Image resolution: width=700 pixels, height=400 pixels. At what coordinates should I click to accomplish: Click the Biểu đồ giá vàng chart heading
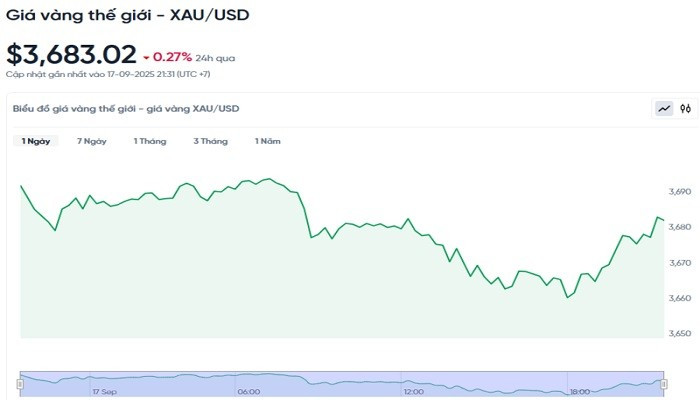[x=126, y=108]
